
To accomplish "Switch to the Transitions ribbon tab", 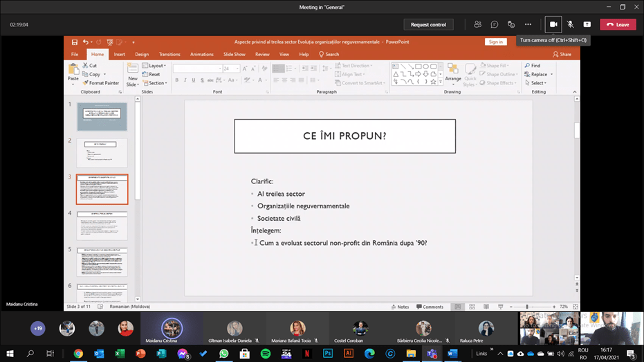I will tap(169, 54).
